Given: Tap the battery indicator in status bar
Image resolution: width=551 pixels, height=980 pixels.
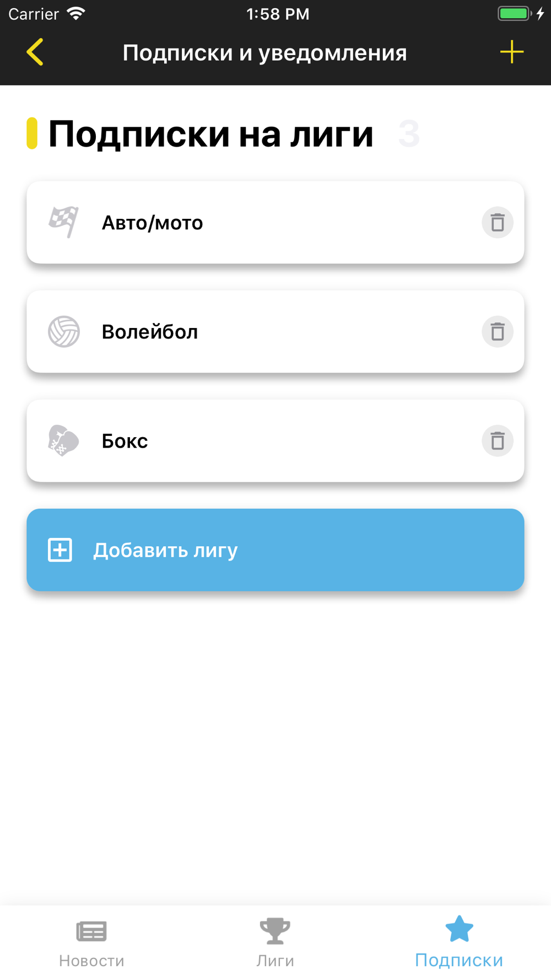Looking at the screenshot, I should pos(515,14).
